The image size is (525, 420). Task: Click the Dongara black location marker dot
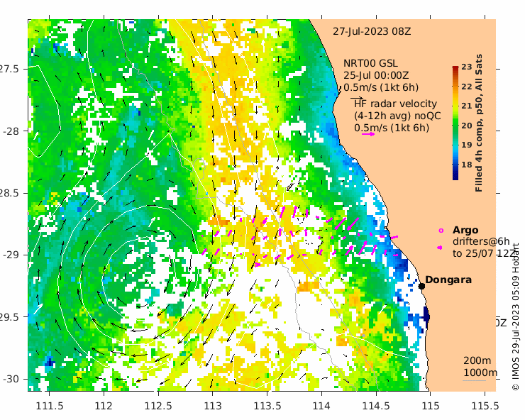[421, 286]
